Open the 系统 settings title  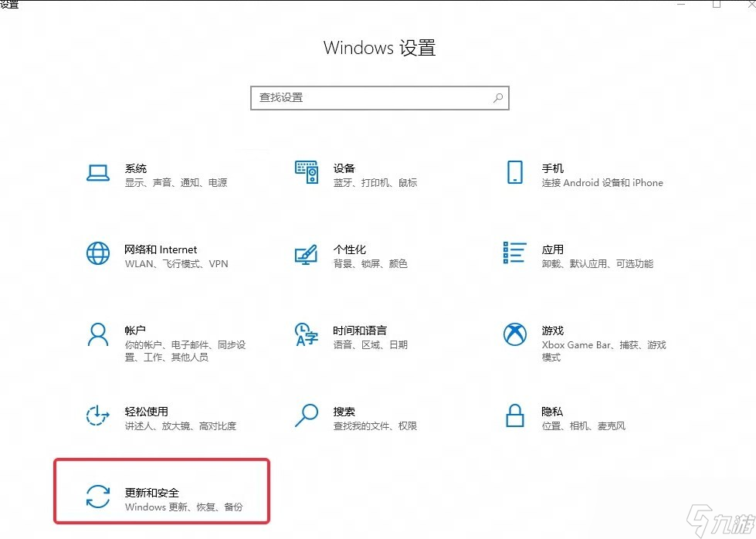pos(135,168)
